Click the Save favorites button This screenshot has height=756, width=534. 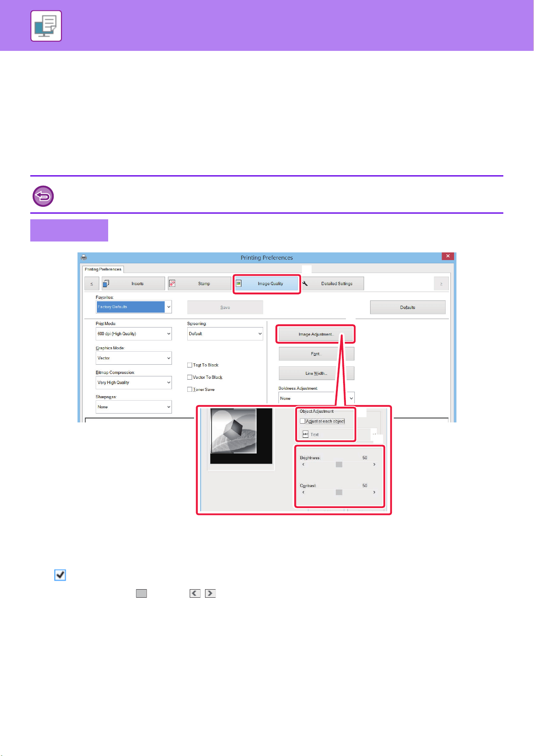pyautogui.click(x=225, y=307)
